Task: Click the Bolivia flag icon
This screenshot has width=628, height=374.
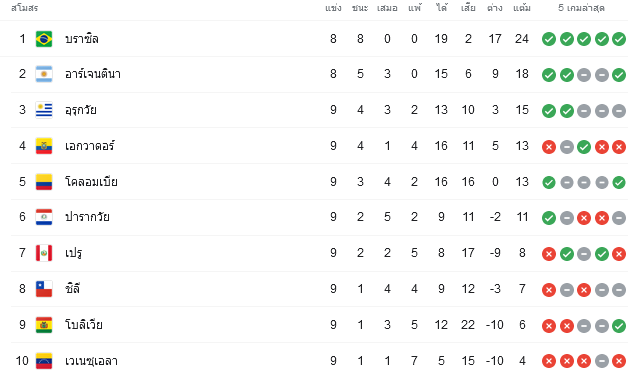Action: click(x=44, y=325)
